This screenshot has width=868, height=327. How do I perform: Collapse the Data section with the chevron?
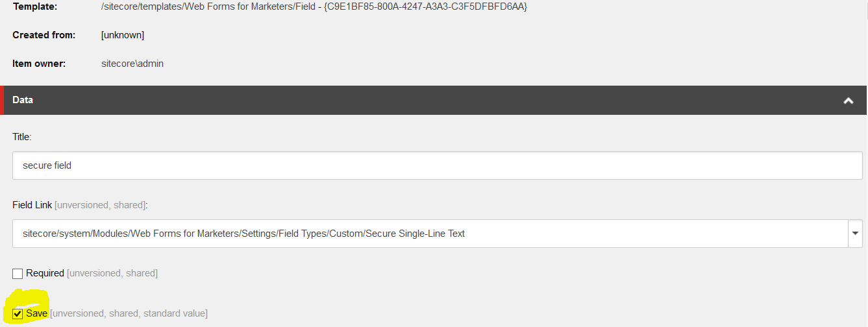[848, 101]
